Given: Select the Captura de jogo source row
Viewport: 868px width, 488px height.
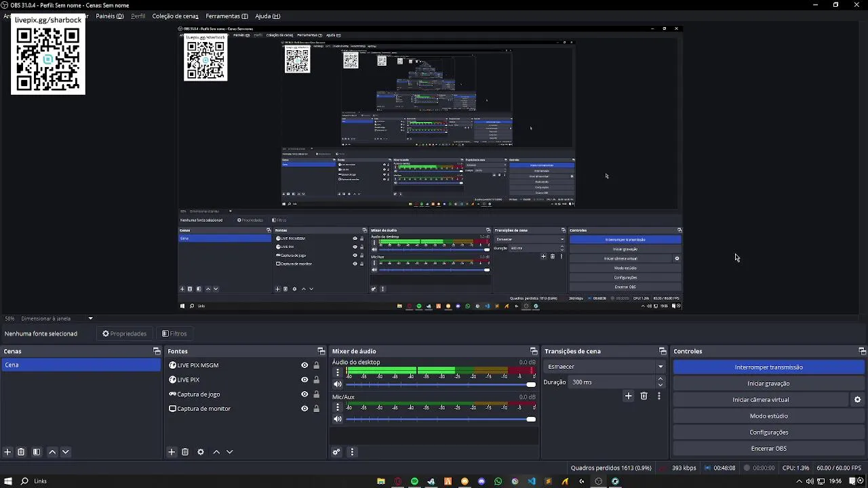Looking at the screenshot, I should [x=244, y=394].
